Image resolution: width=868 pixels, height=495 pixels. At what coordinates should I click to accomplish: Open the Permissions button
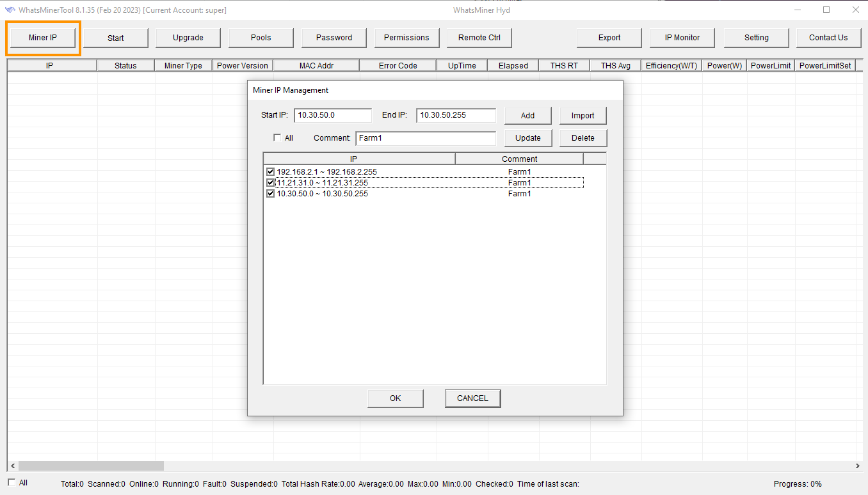click(x=406, y=38)
